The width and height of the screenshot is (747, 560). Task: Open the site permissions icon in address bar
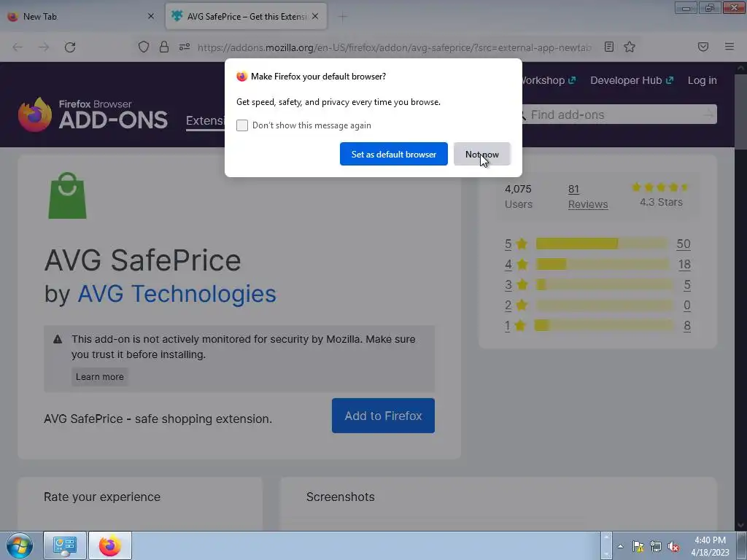click(x=185, y=47)
